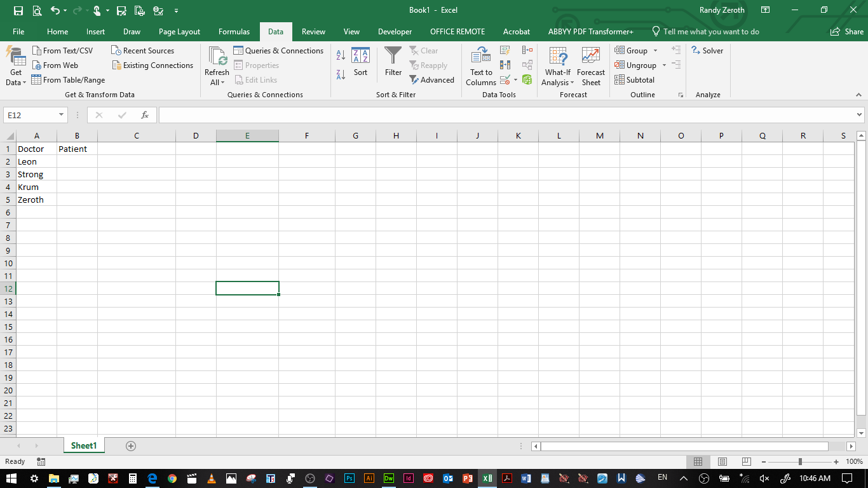The image size is (868, 488).
Task: Import data From Text/CSV
Action: tap(62, 51)
